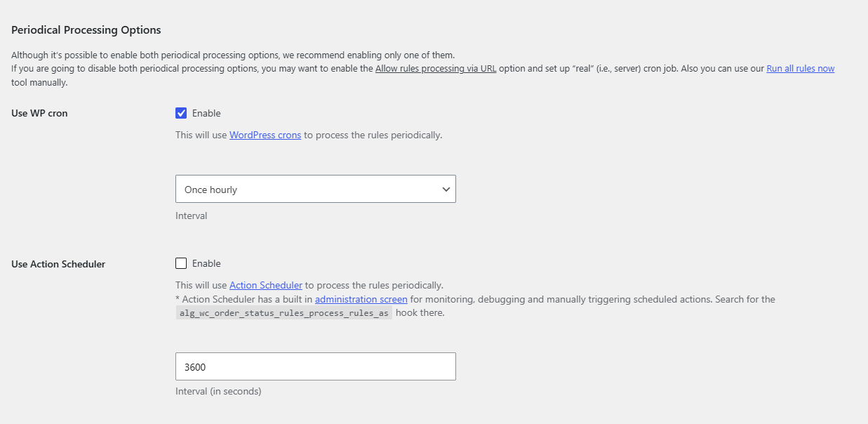Click the Once hourly text in select box
The image size is (868, 424).
tap(211, 190)
